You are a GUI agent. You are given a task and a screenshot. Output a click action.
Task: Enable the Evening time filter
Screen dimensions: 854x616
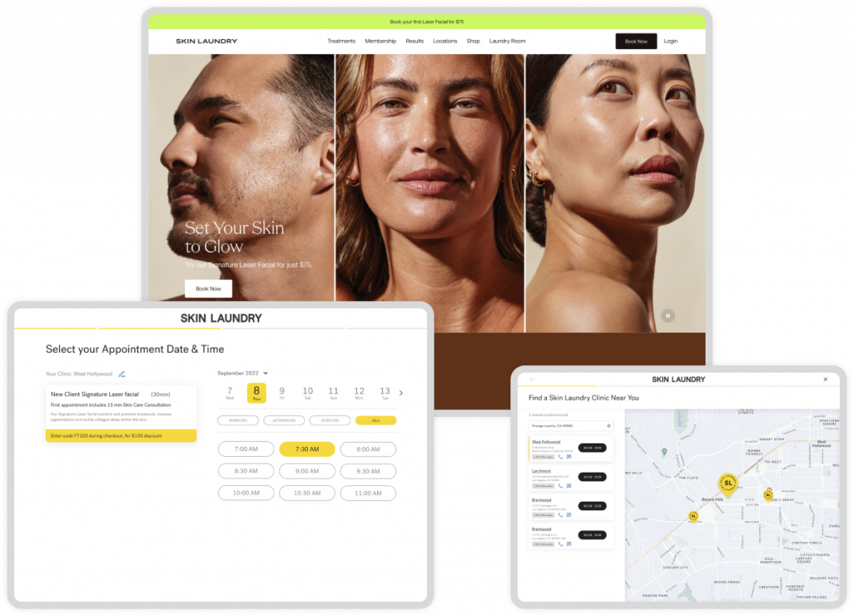coord(329,420)
